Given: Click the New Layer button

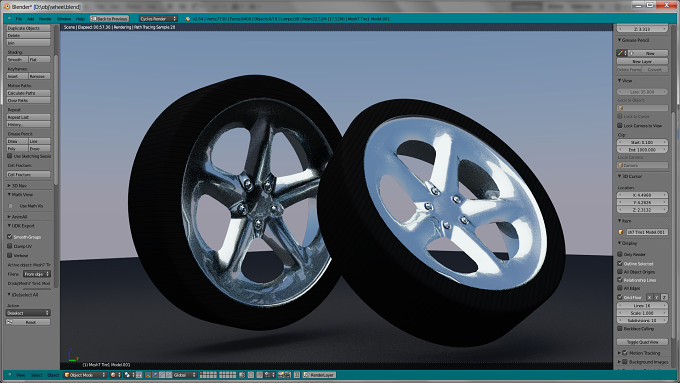Looking at the screenshot, I should click(x=642, y=62).
